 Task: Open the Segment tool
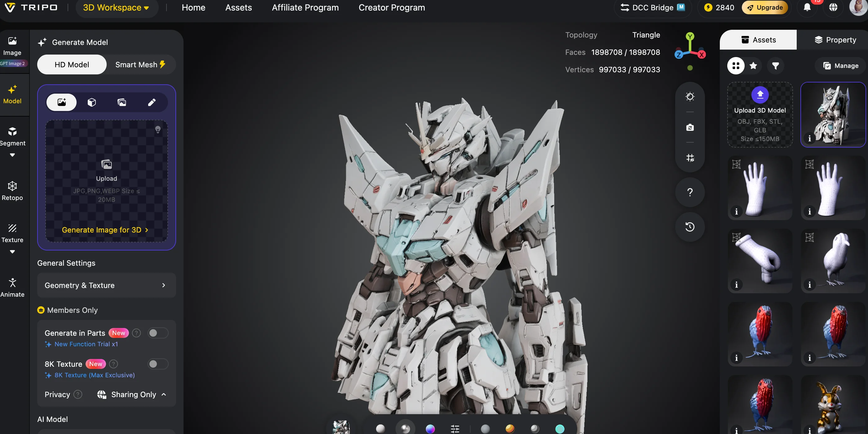(12, 136)
